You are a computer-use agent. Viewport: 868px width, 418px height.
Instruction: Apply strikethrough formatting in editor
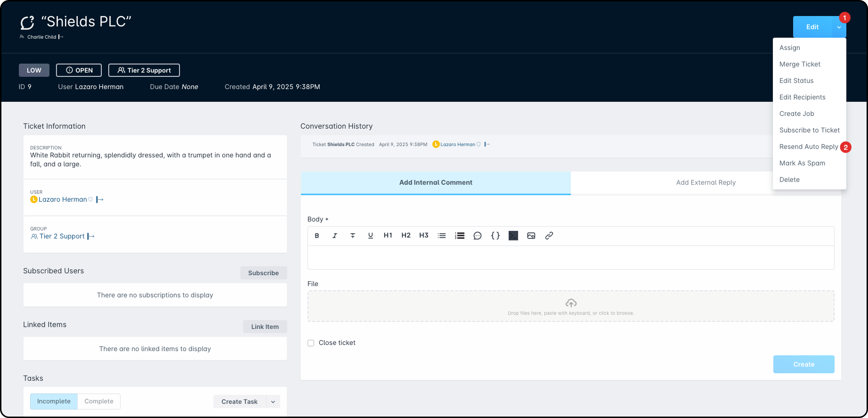pyautogui.click(x=353, y=236)
